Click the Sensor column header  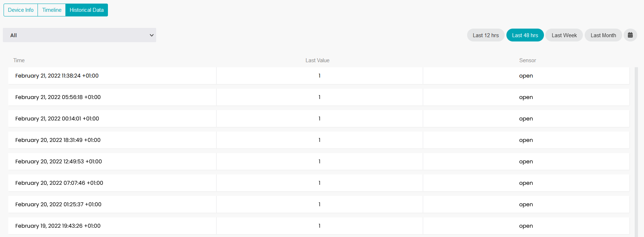tap(527, 60)
